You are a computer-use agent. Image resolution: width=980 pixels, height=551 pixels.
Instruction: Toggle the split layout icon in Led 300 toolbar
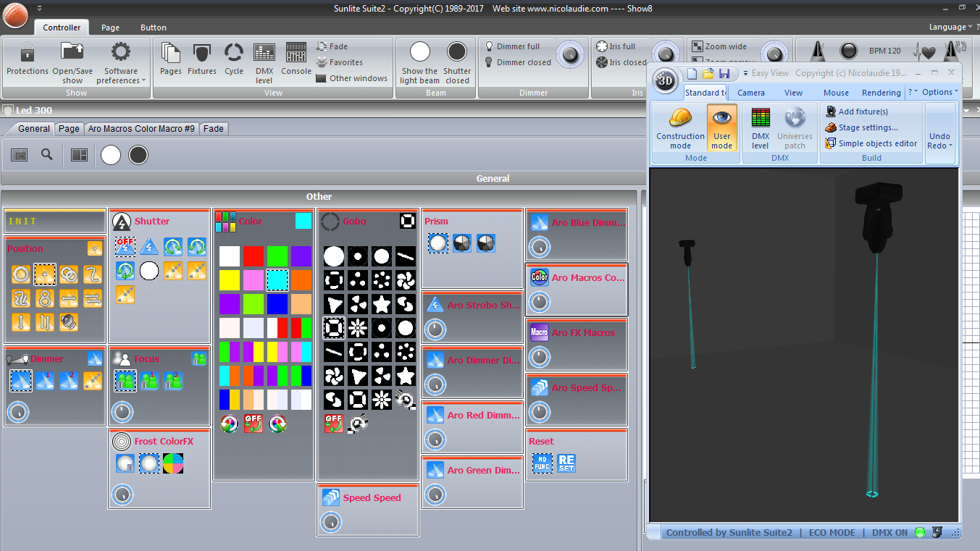[x=79, y=154]
